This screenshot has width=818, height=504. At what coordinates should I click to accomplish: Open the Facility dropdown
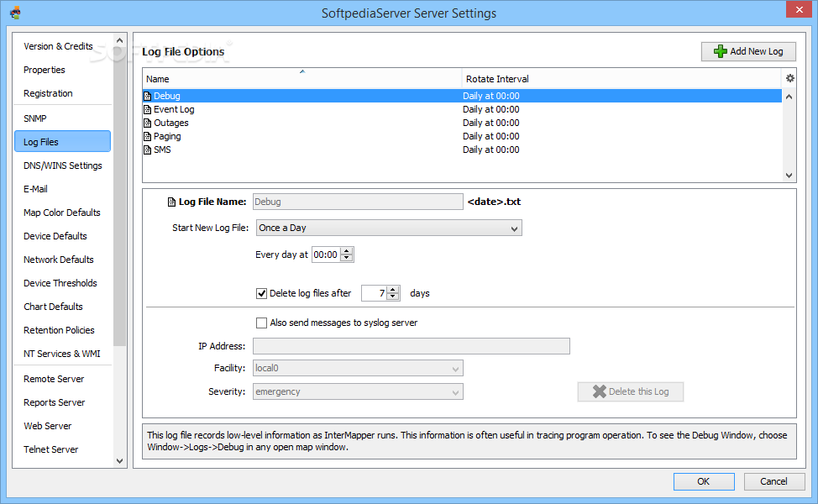tap(358, 369)
